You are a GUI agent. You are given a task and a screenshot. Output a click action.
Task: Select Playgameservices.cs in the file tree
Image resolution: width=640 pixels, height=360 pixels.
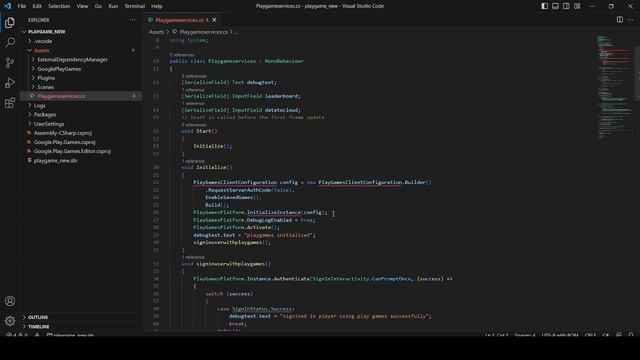tap(81, 96)
